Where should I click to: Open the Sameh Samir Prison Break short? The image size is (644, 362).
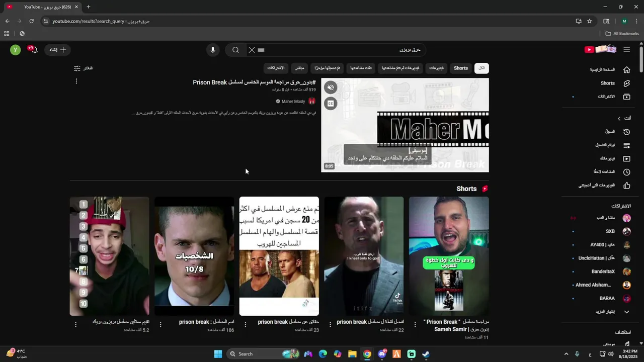pos(449,256)
